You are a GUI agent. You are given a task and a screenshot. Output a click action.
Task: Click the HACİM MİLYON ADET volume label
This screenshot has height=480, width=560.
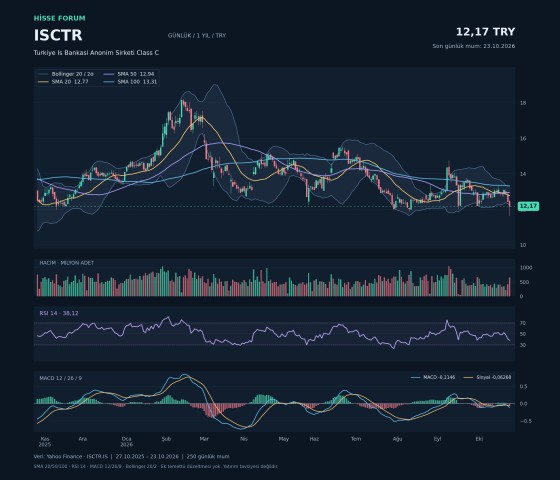tap(66, 262)
